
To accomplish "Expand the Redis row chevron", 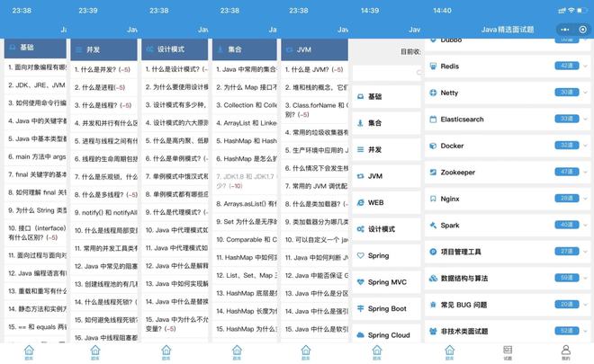I will point(585,67).
